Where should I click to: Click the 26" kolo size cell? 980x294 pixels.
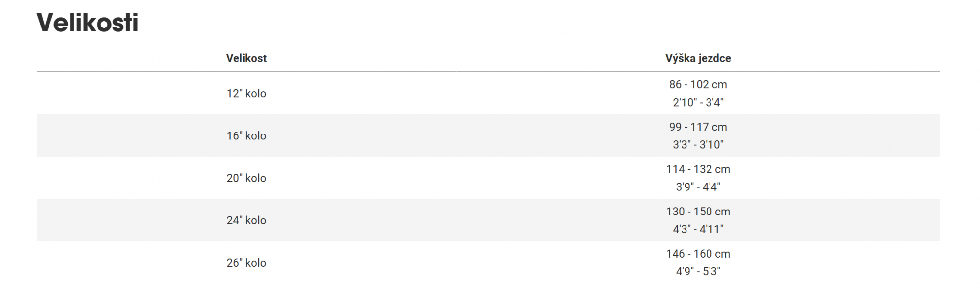pos(246,263)
